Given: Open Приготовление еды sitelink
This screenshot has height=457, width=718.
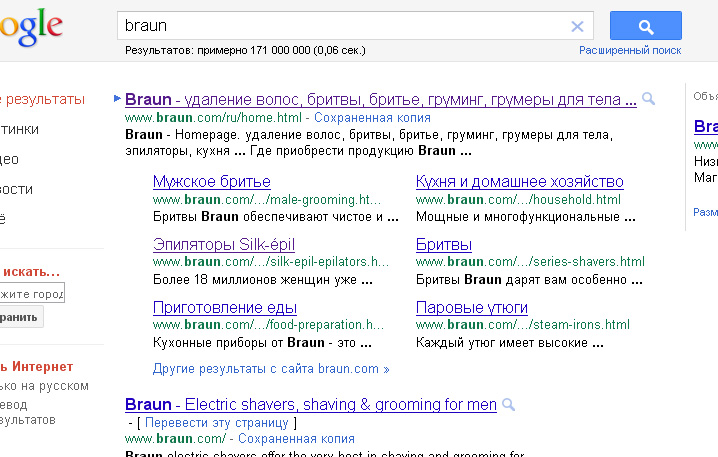Looking at the screenshot, I should 225,308.
